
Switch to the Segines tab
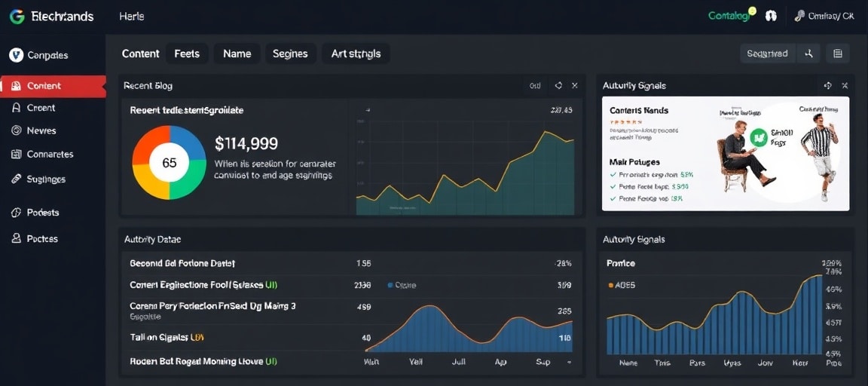pyautogui.click(x=291, y=54)
